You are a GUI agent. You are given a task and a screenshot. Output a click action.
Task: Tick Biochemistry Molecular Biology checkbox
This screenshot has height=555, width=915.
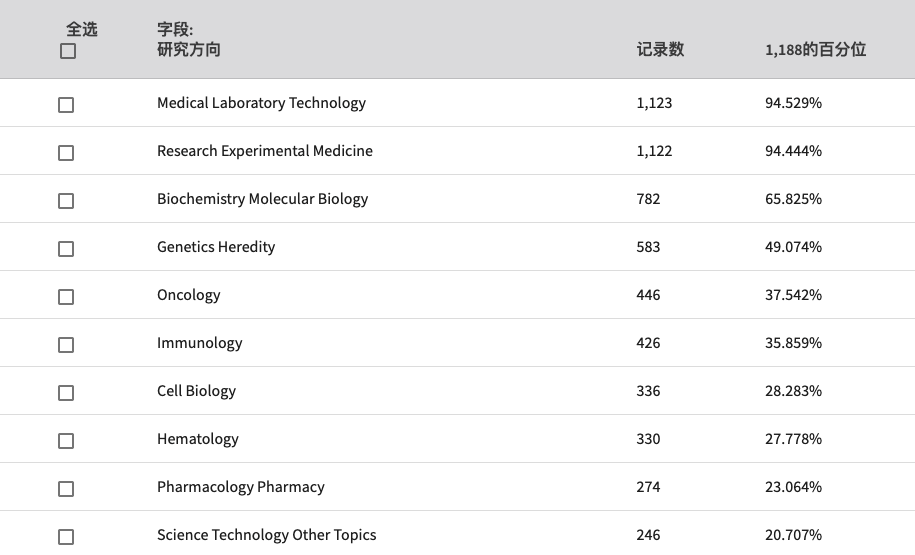click(66, 201)
